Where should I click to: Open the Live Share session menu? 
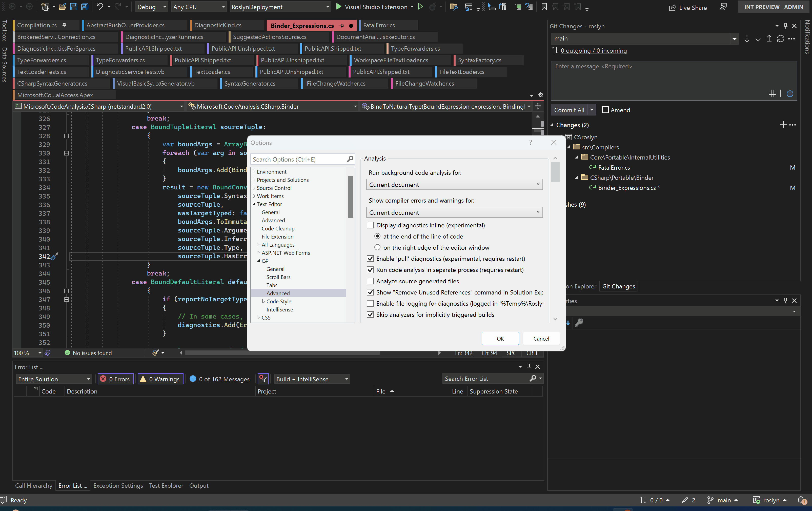coord(688,7)
